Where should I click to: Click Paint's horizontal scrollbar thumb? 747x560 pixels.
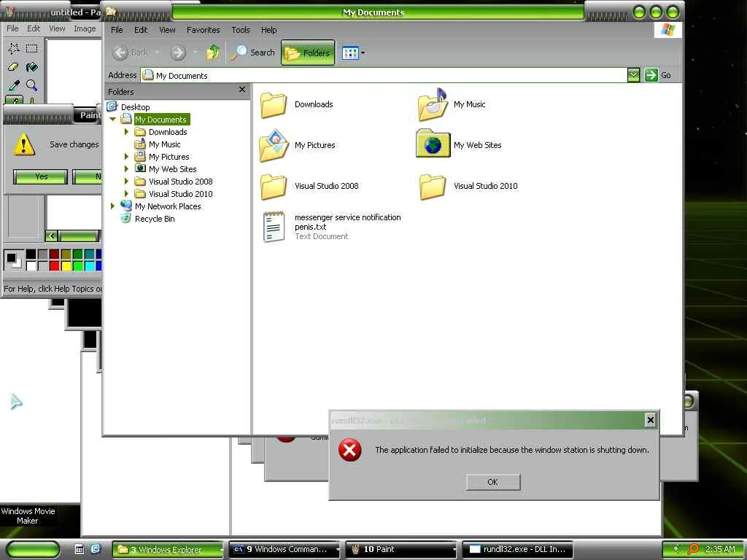click(79, 236)
